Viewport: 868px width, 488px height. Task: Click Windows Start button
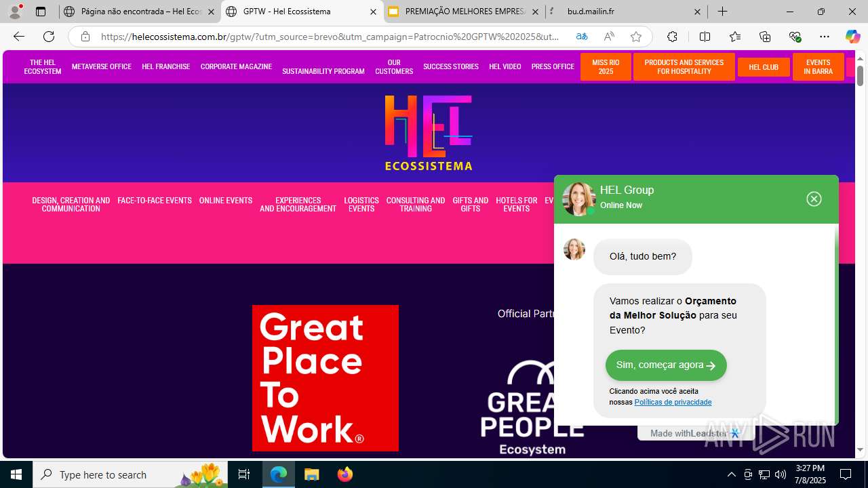pyautogui.click(x=16, y=474)
